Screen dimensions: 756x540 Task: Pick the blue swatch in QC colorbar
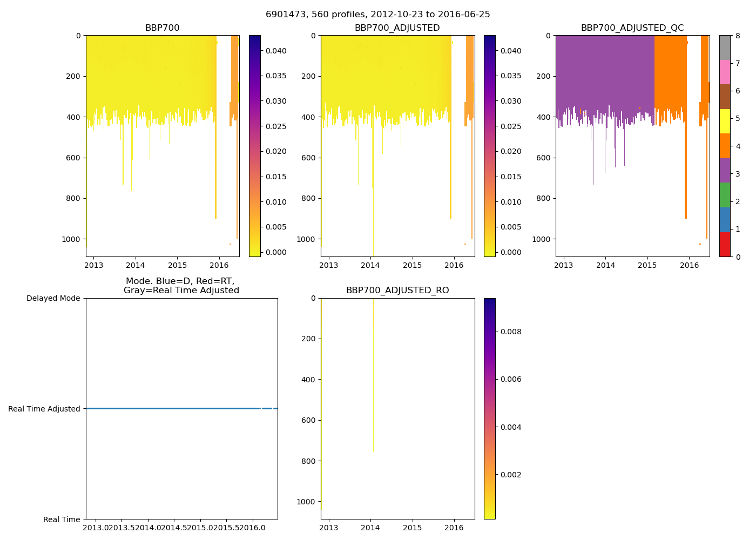point(725,220)
